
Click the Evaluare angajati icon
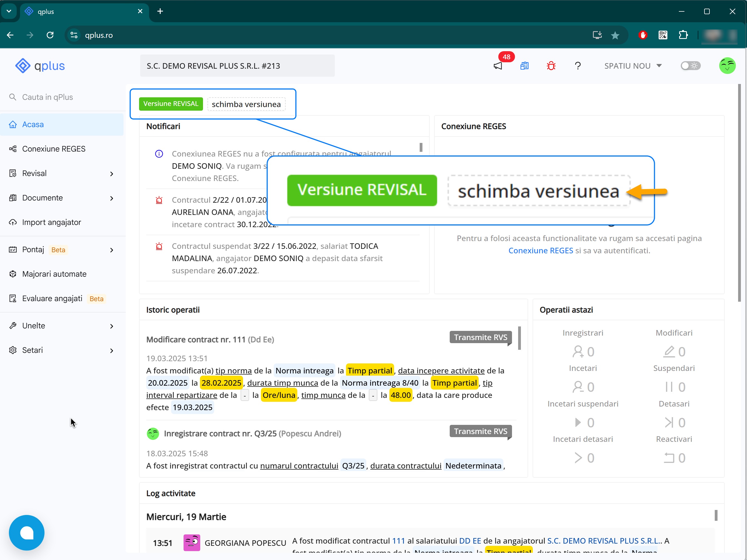pyautogui.click(x=13, y=299)
